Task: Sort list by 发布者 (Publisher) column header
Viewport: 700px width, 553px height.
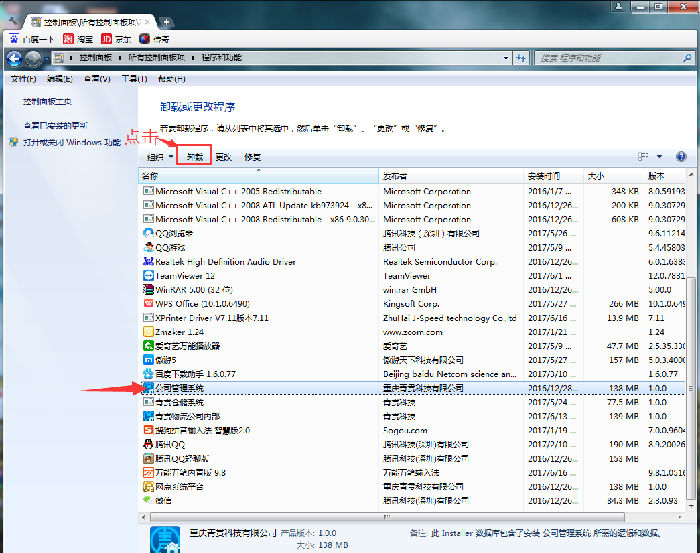Action: [x=450, y=176]
